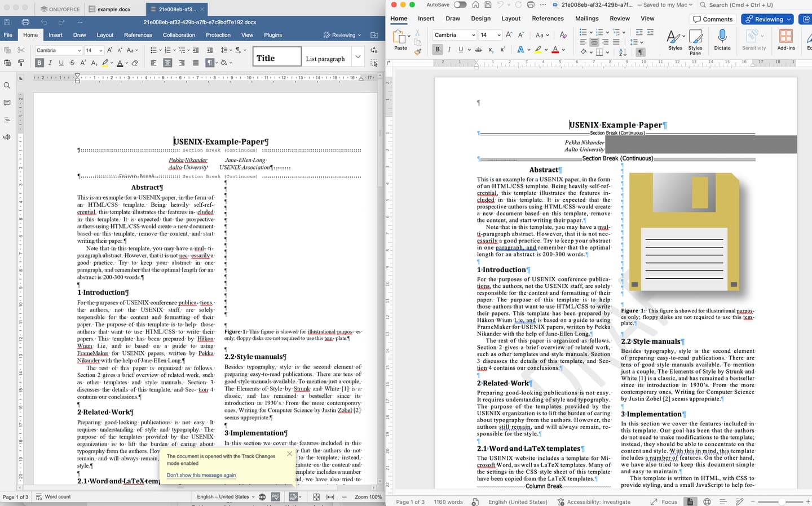
Task: Click "Don't show this message again" link
Action: click(x=201, y=475)
